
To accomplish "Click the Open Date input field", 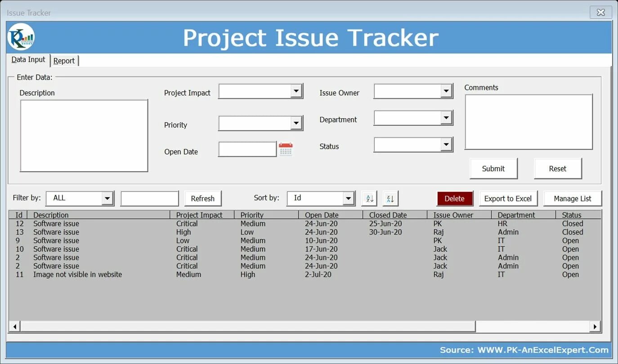I will click(x=247, y=149).
